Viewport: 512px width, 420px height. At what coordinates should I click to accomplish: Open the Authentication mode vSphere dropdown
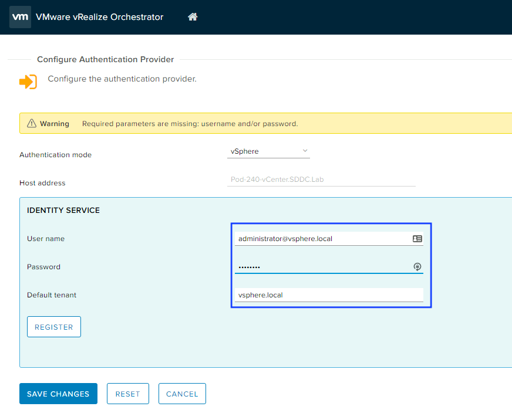click(268, 151)
